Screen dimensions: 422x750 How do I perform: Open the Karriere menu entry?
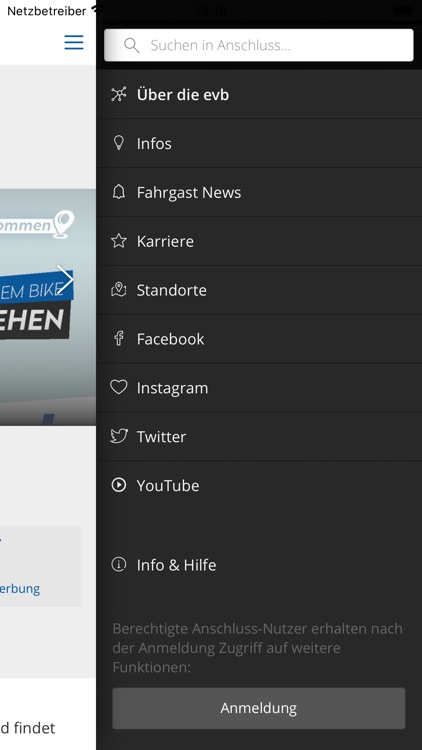point(259,241)
